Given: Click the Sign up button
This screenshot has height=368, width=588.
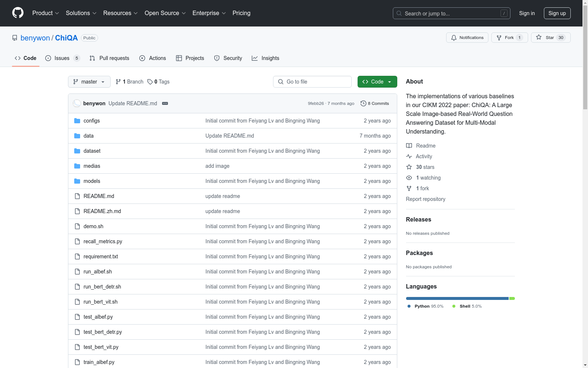Looking at the screenshot, I should pos(557,13).
